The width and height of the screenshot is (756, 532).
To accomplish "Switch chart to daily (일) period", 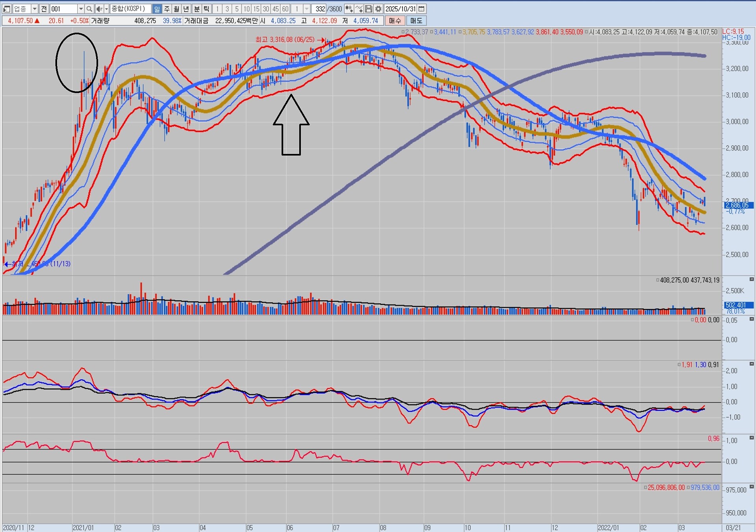I will pyautogui.click(x=157, y=9).
